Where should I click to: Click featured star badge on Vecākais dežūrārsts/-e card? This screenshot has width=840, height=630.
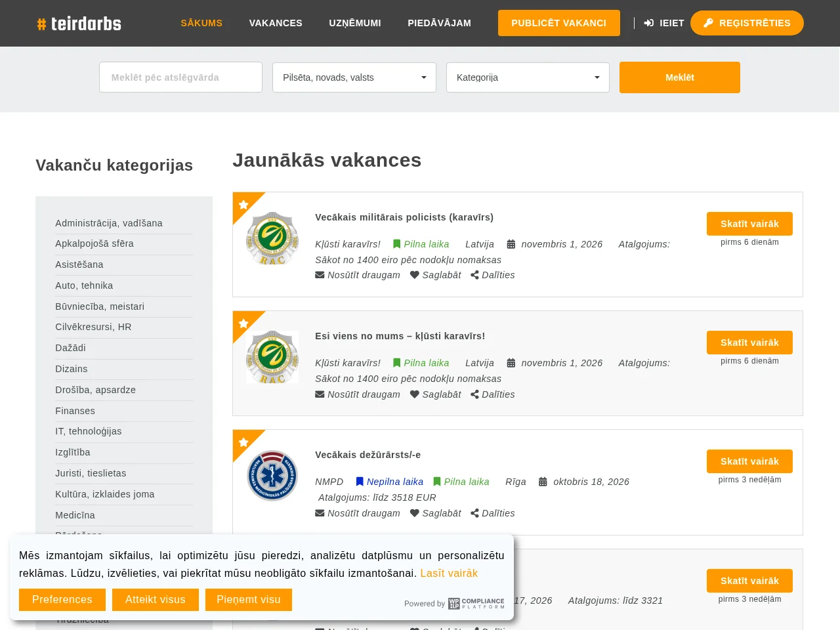[x=243, y=442]
